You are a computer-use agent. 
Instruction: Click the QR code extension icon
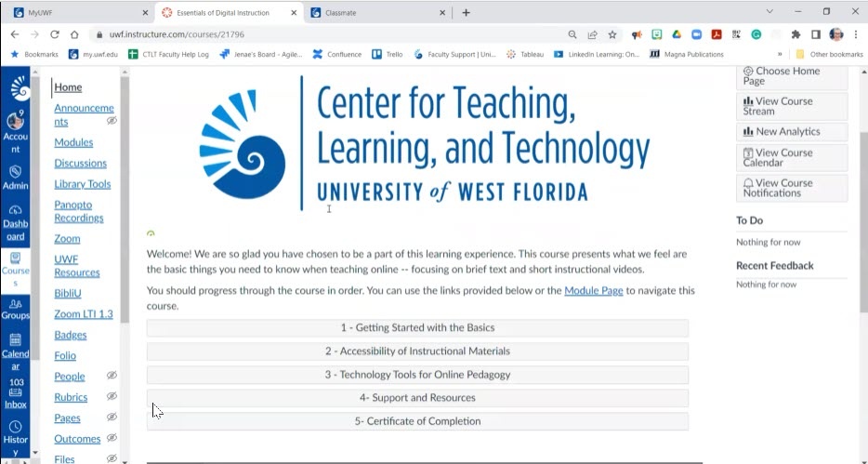(x=736, y=34)
